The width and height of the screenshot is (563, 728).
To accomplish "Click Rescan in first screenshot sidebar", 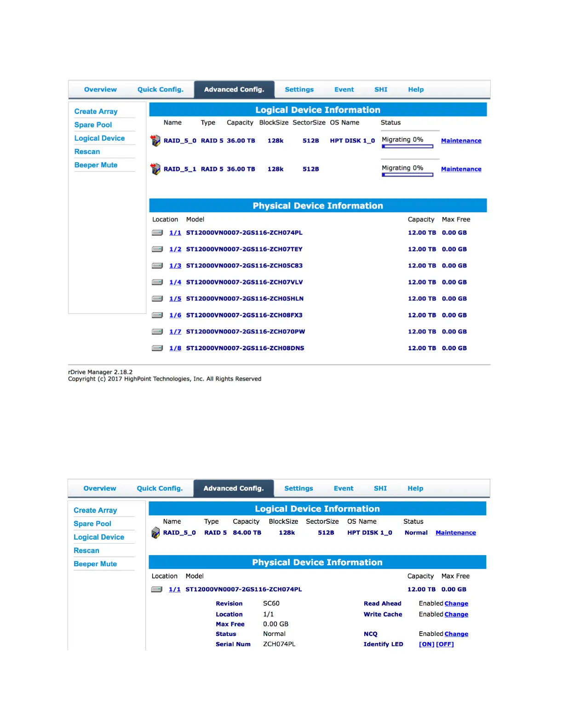I will [87, 152].
